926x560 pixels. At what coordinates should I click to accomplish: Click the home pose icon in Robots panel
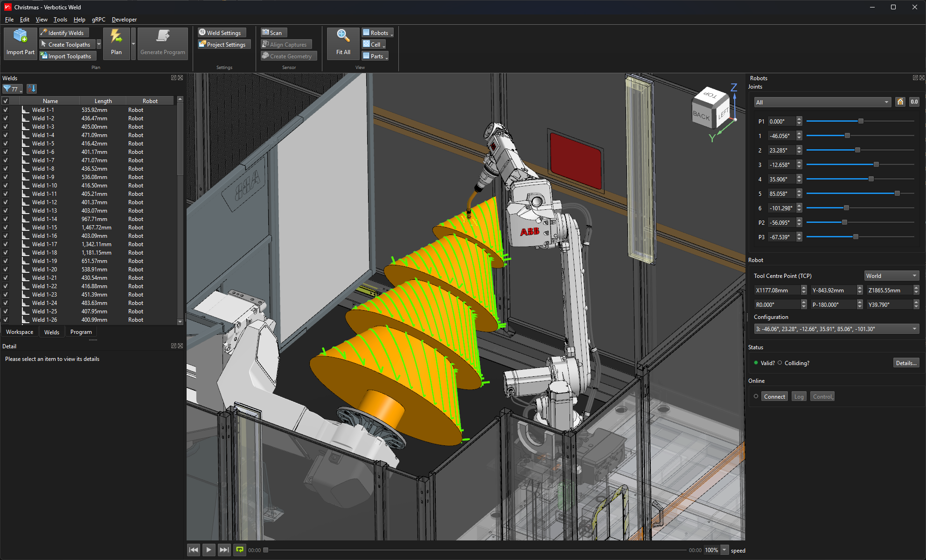900,102
